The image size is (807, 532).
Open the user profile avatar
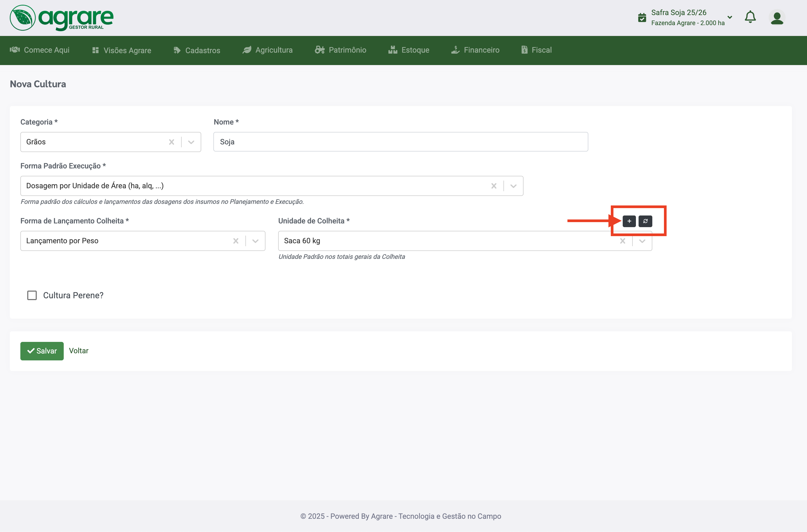coord(777,18)
